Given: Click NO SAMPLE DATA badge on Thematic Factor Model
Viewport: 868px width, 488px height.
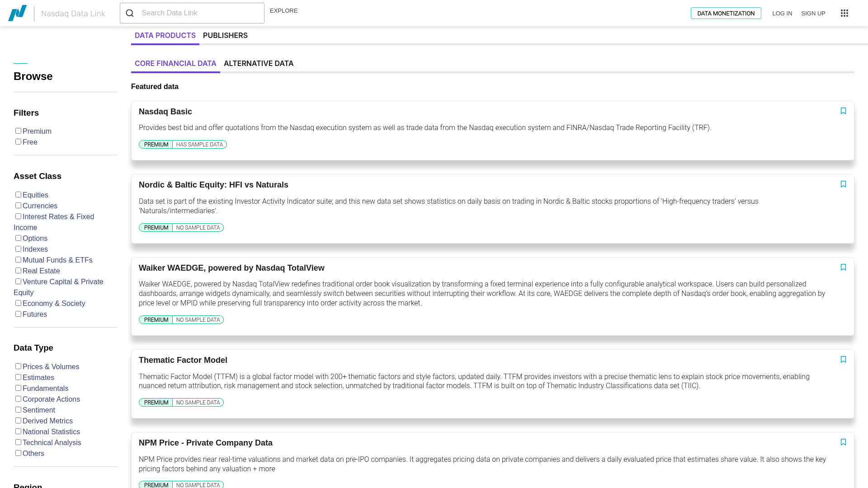Looking at the screenshot, I should [x=198, y=403].
